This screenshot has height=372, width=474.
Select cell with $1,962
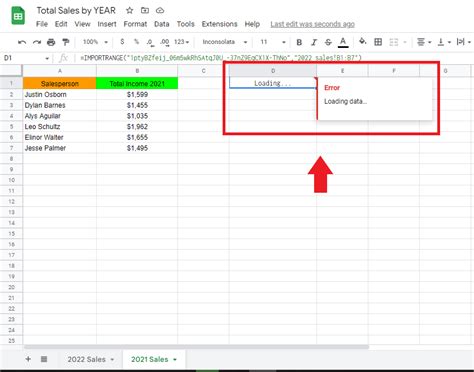[x=137, y=126]
